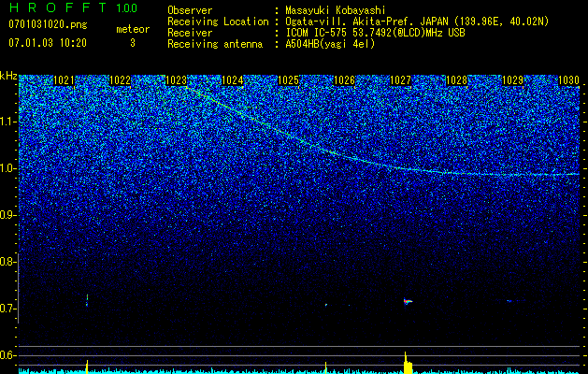The height and width of the screenshot is (374, 588).
Task: Select the Ogata-vill. Akita-Pref. JAPAN location text
Action: [417, 22]
